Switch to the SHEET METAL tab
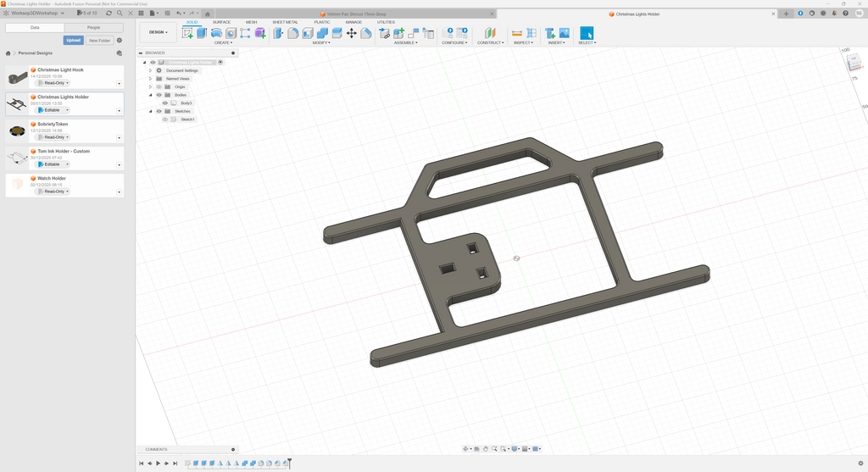The image size is (868, 472). (285, 22)
